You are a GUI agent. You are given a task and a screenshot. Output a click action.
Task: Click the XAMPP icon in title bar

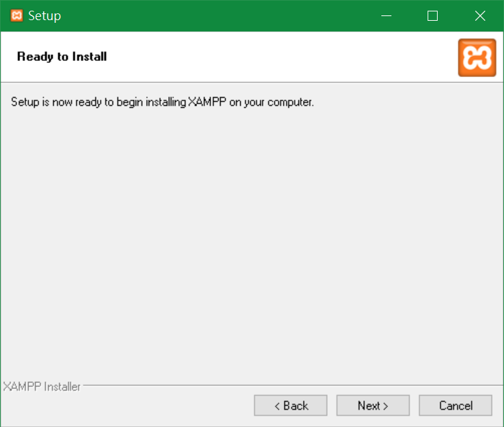pyautogui.click(x=17, y=15)
